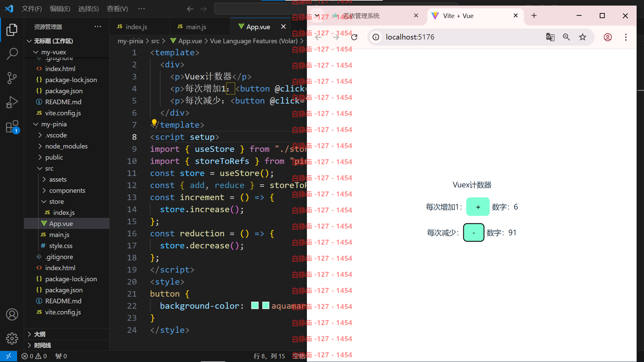Open my-pinia vite.config.js file

pos(66,312)
